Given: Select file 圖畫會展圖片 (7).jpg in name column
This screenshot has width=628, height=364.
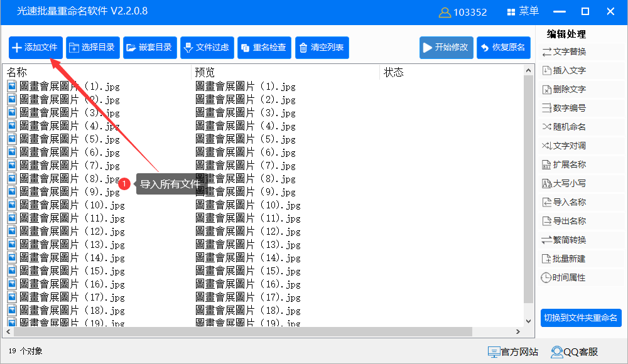Looking at the screenshot, I should pyautogui.click(x=69, y=166).
